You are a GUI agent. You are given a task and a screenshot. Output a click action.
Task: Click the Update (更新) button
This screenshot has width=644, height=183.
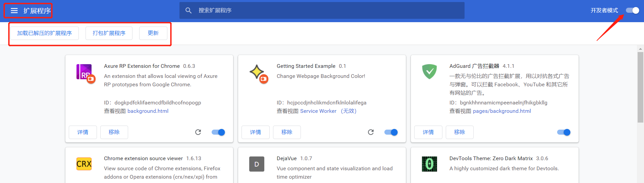pyautogui.click(x=153, y=33)
